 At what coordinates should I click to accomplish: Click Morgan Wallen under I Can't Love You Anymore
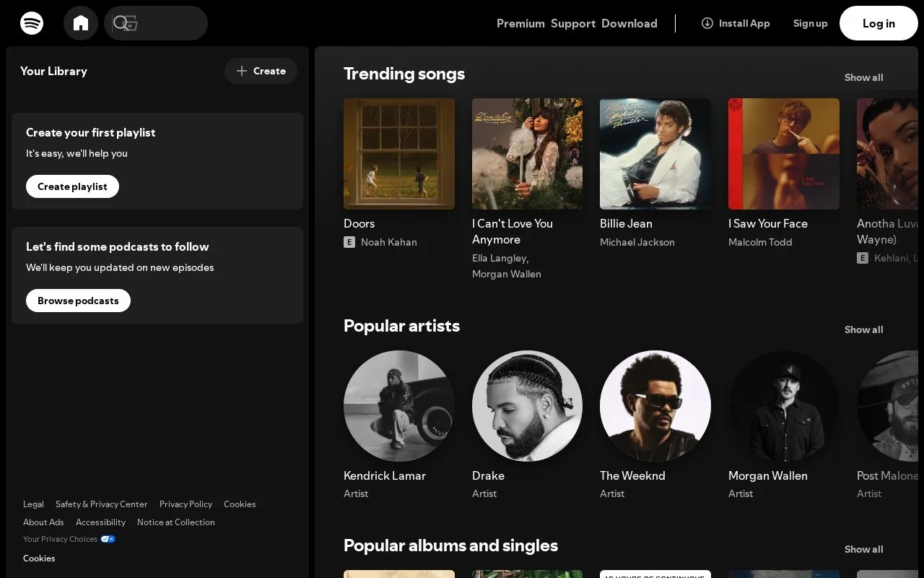(x=507, y=274)
